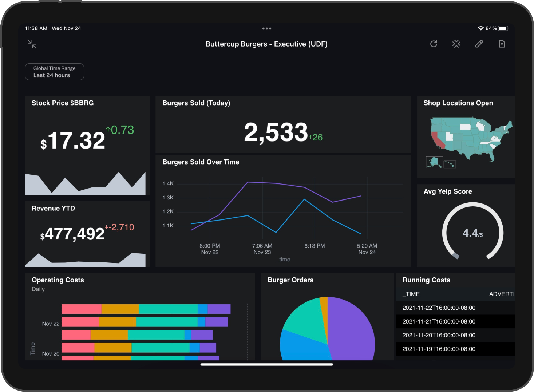The image size is (534, 392).
Task: Select the Burgers Sold Over Time title
Action: coord(201,162)
